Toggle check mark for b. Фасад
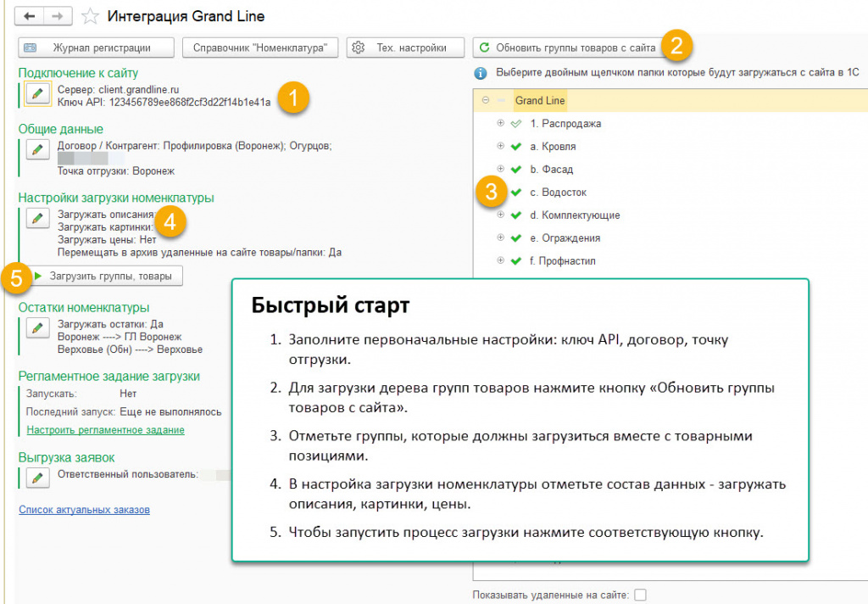 click(516, 169)
